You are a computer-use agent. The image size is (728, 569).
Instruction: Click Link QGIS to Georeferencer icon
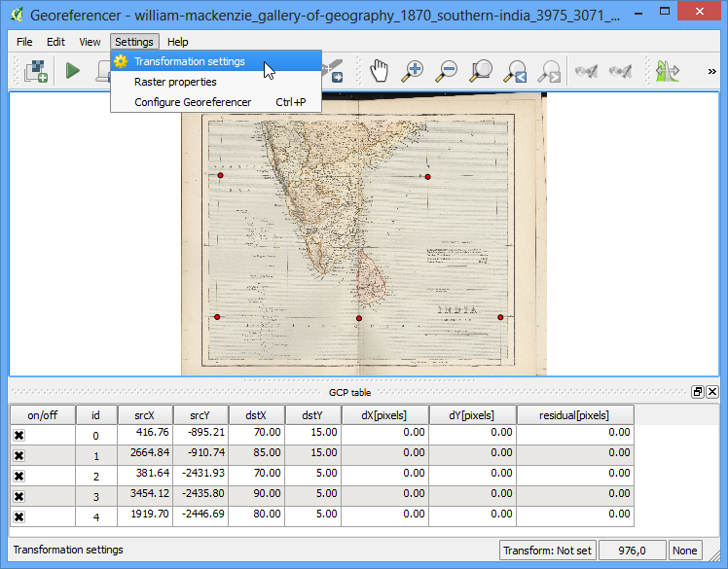pos(620,71)
